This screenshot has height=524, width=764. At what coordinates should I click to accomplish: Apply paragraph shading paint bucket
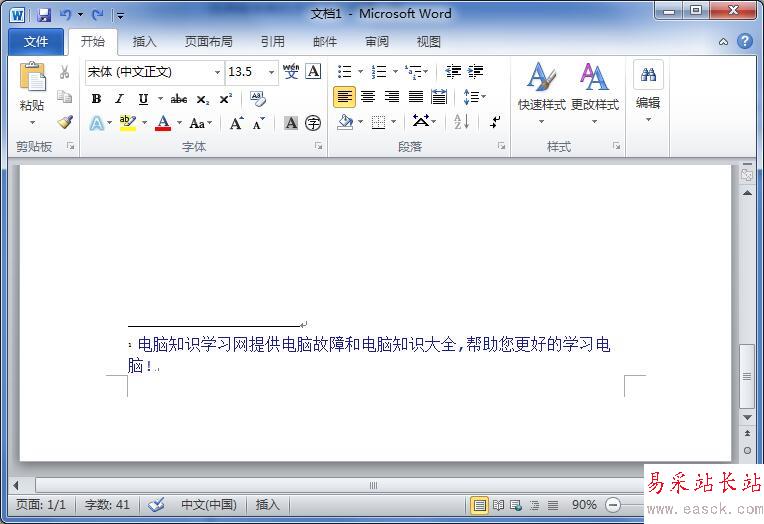(x=345, y=122)
